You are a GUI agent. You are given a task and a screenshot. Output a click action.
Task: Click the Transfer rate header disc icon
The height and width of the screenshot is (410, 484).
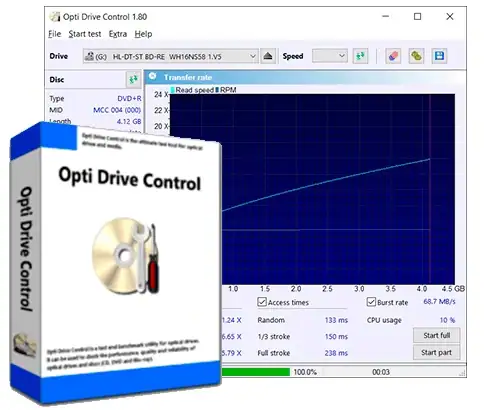(153, 77)
